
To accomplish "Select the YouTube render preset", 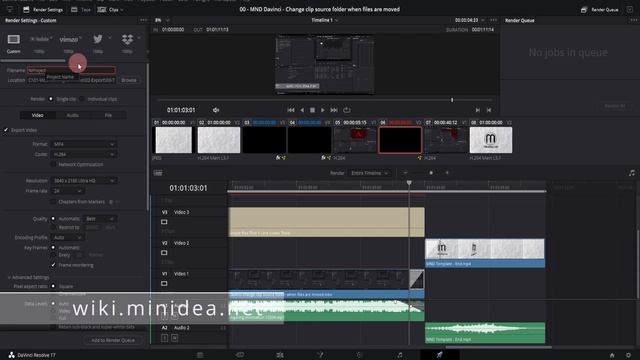I will 40,43.
